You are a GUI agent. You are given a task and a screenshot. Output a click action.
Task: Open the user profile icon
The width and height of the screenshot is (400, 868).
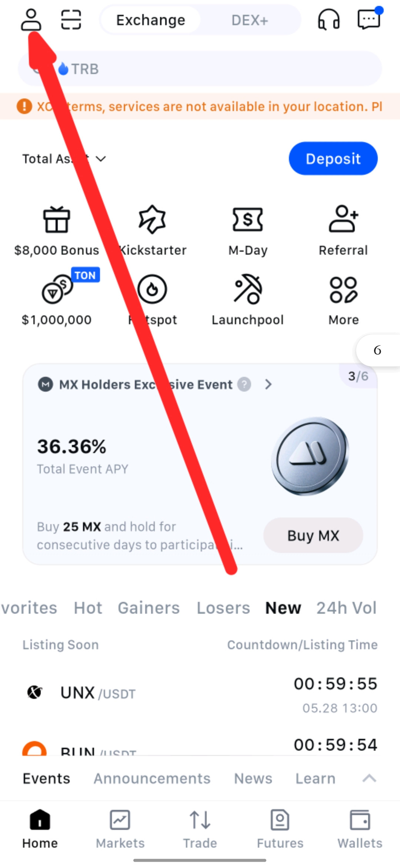coord(31,20)
